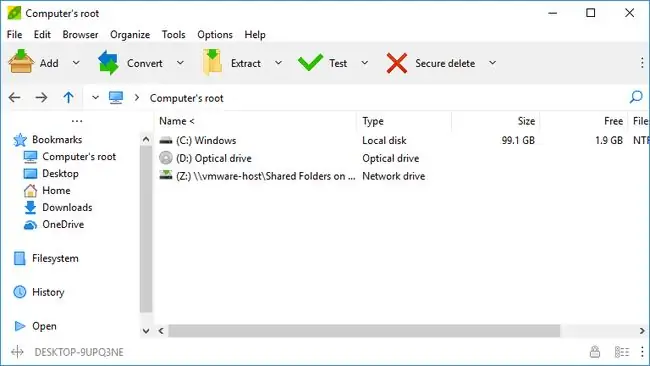
Task: Open the Organize menu
Action: click(x=130, y=34)
